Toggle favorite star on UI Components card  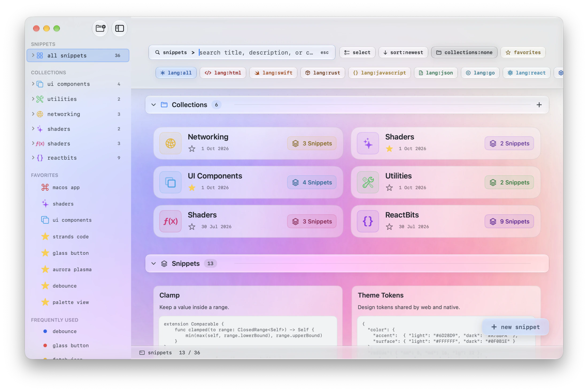coord(192,188)
